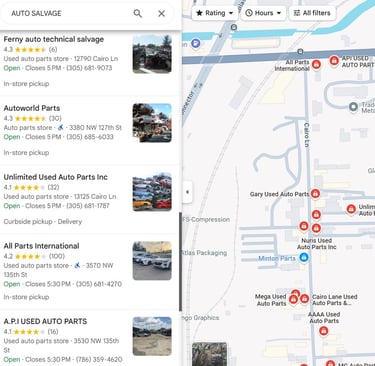Click the Minton Parts map label
The height and width of the screenshot is (366, 375).
[x=277, y=258]
